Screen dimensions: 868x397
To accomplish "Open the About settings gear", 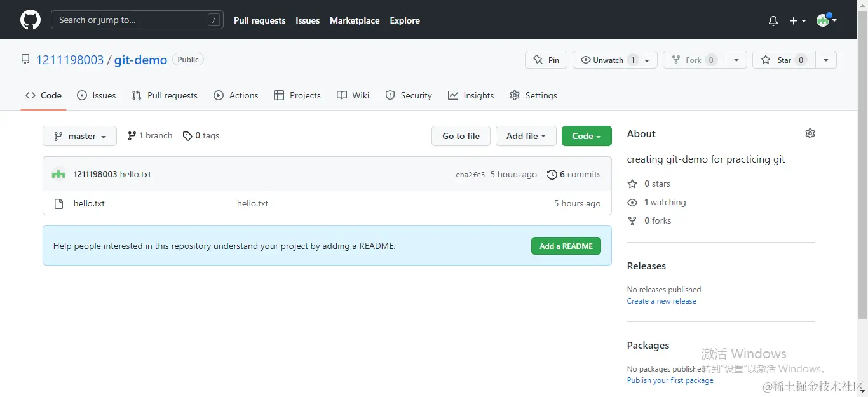I will click(x=810, y=133).
